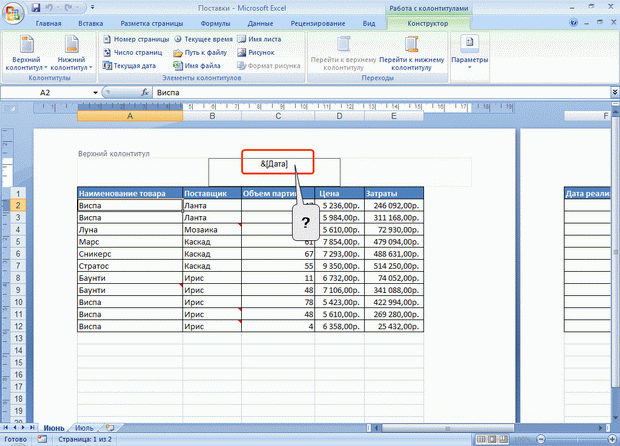The image size is (620, 446).
Task: Open the Нижний колонтитул dropdown
Action: click(x=71, y=53)
